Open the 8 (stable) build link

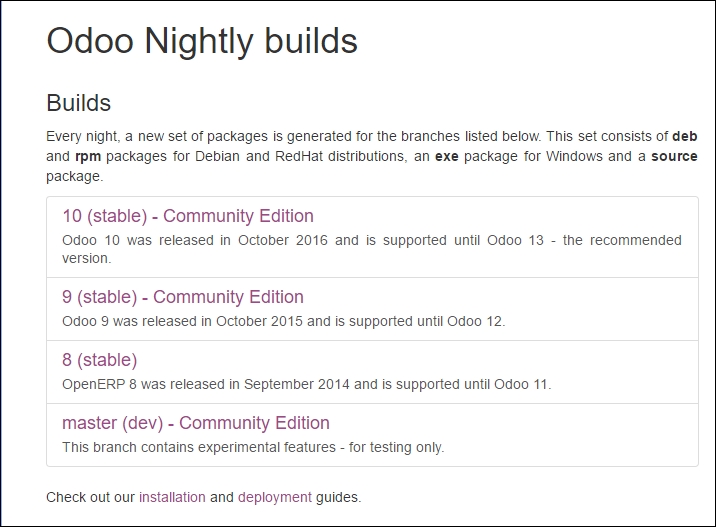click(100, 360)
